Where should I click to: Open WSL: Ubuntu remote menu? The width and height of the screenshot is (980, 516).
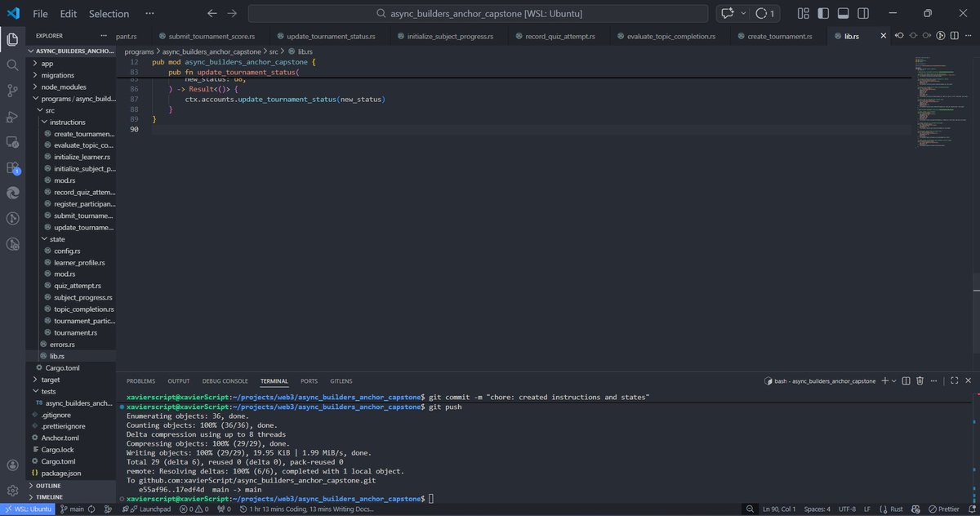coord(28,509)
